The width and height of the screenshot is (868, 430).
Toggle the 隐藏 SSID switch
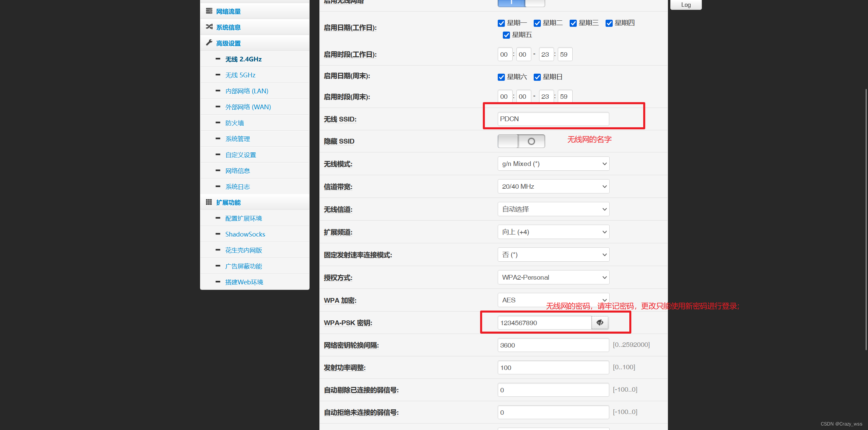[521, 141]
